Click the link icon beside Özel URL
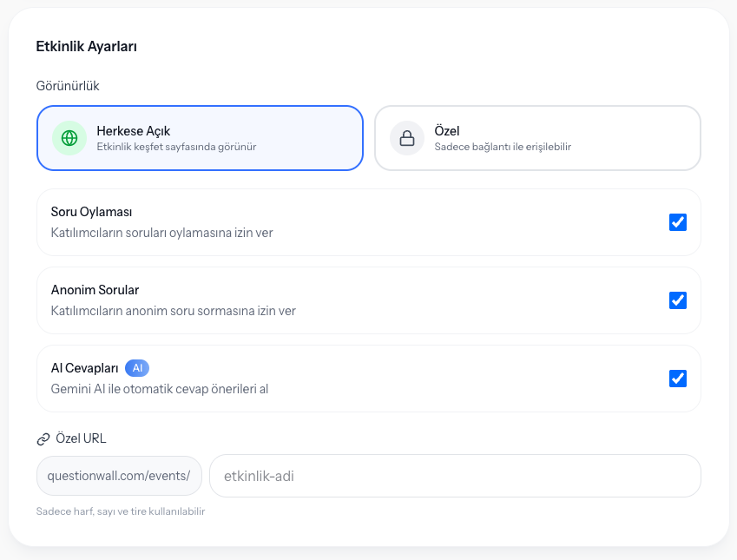This screenshot has width=737, height=560. [x=43, y=439]
